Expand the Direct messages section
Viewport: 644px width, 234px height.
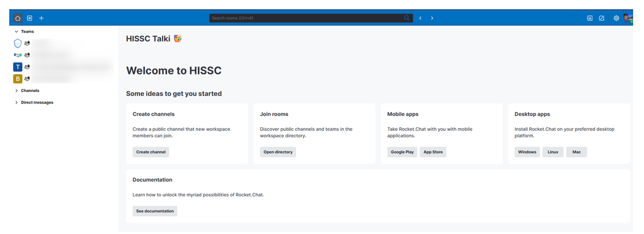(16, 102)
